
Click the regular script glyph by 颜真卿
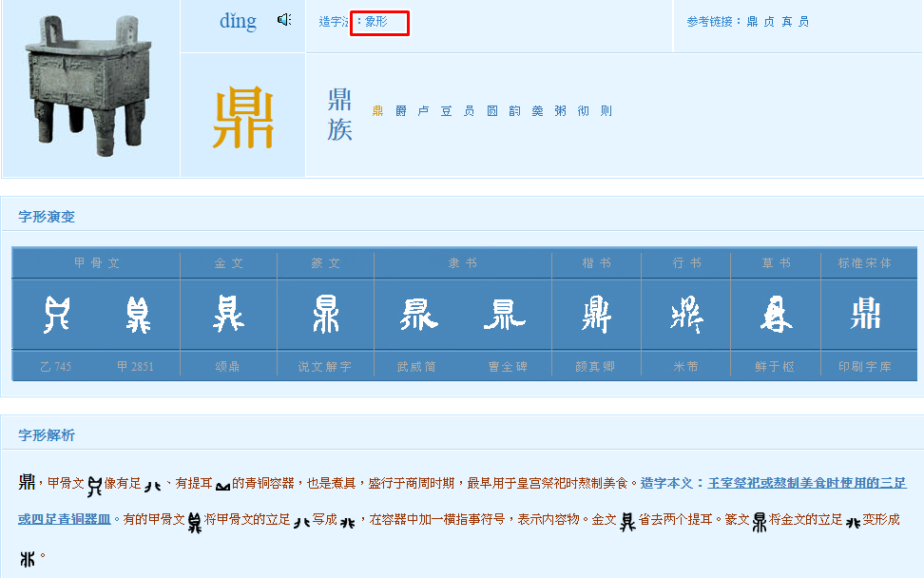click(596, 315)
